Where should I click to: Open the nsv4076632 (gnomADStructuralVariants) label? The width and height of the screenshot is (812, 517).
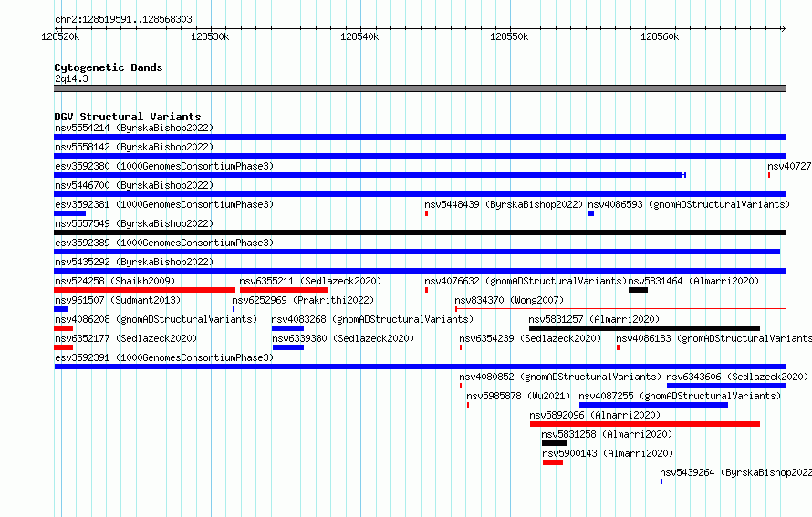(526, 281)
